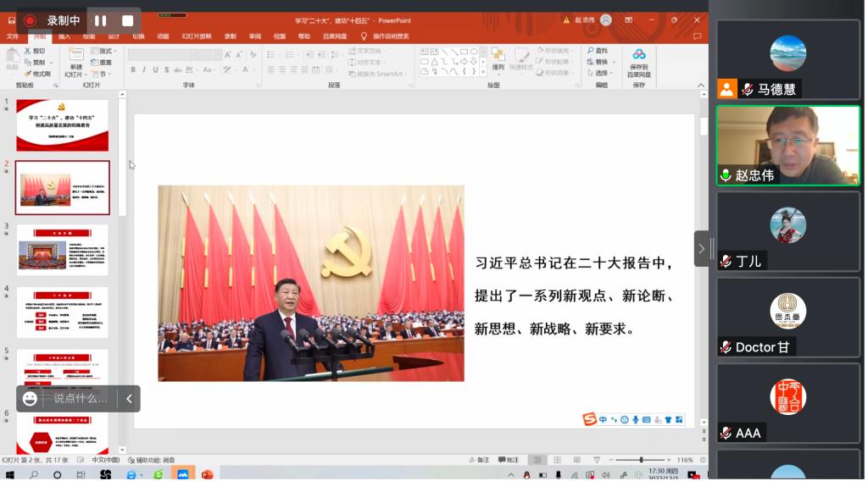Stop the screen recording
Image resolution: width=868 pixels, height=481 pixels.
[127, 20]
